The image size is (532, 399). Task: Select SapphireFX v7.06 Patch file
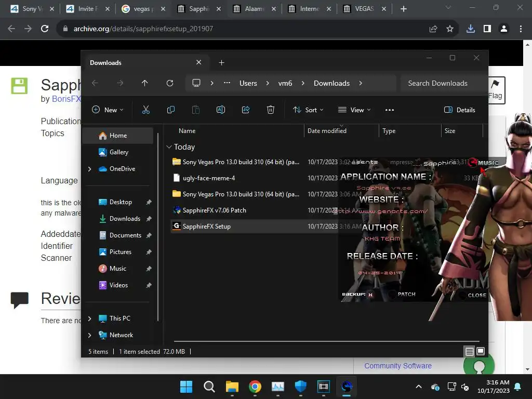click(215, 210)
